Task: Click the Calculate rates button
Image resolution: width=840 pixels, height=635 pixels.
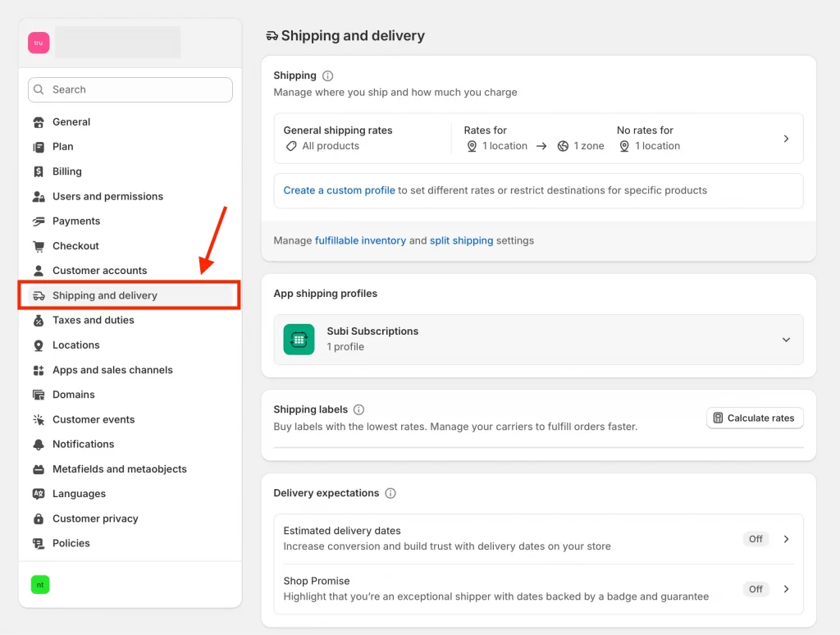Action: (x=754, y=418)
